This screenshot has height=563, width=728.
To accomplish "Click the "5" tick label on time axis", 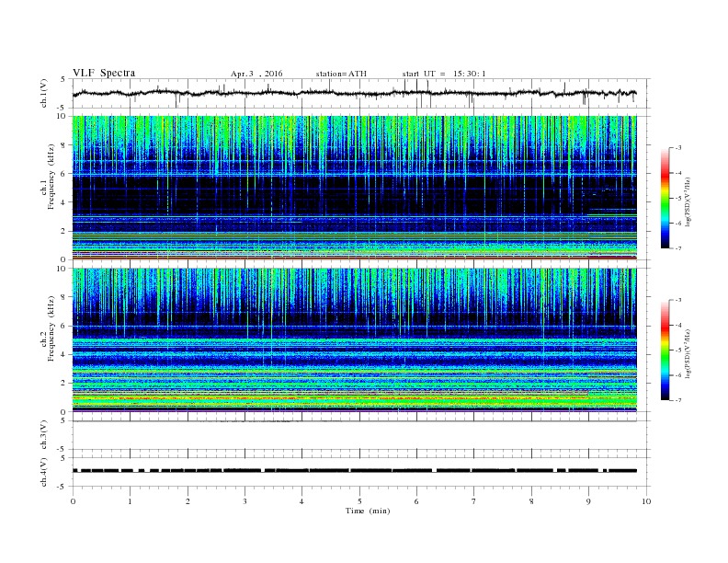I will [x=359, y=501].
